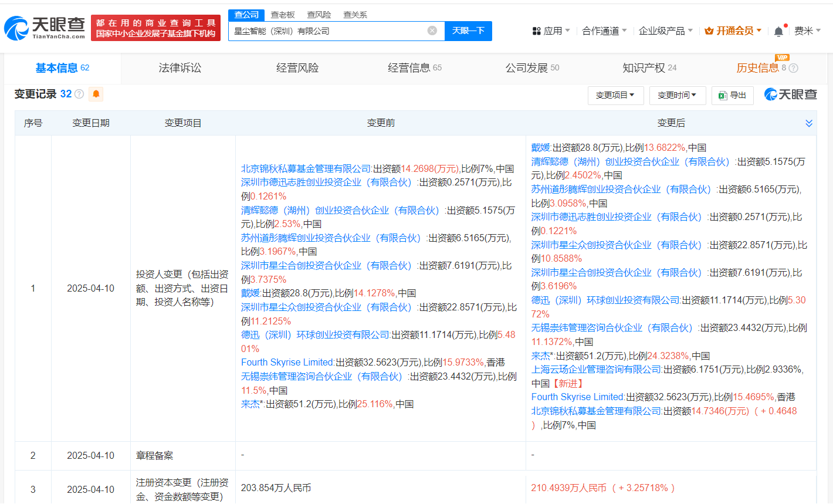
Task: Expand table with the double chevron icon
Action: (x=809, y=123)
